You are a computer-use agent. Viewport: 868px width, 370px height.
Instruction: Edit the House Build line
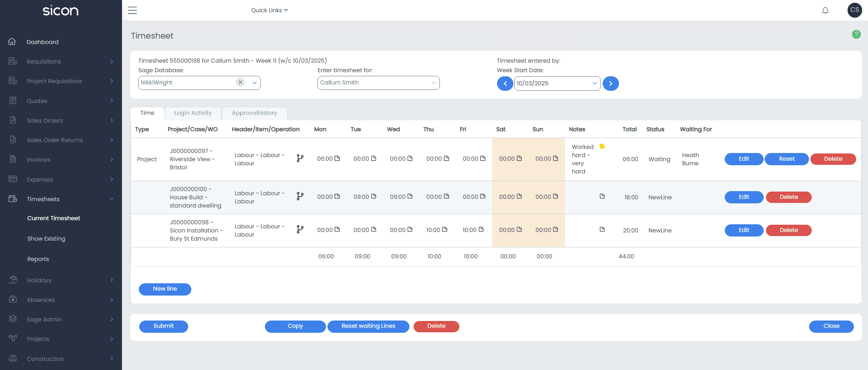pos(744,197)
